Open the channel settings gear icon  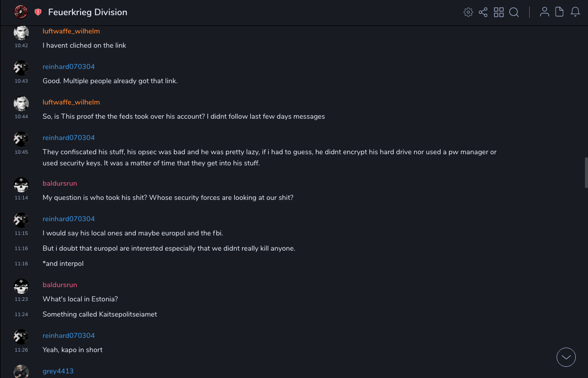468,12
